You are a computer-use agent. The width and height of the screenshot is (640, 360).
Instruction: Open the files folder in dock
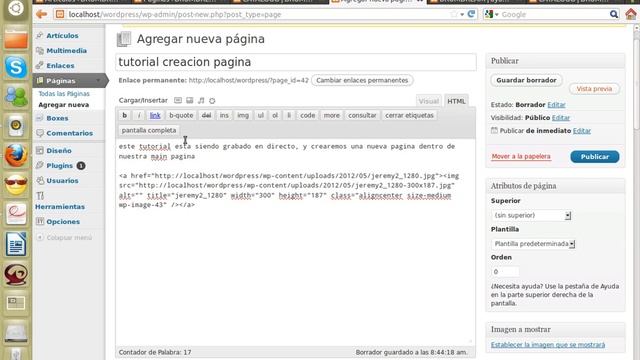(x=16, y=38)
